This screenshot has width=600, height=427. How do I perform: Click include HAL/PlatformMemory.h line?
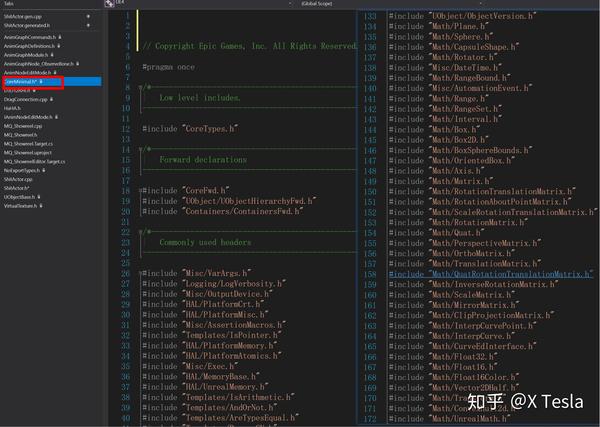210,346
